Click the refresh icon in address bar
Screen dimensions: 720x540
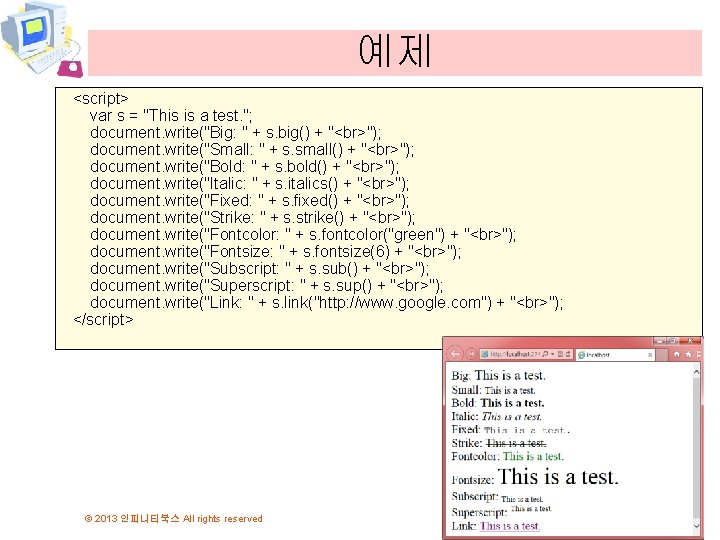coord(568,354)
